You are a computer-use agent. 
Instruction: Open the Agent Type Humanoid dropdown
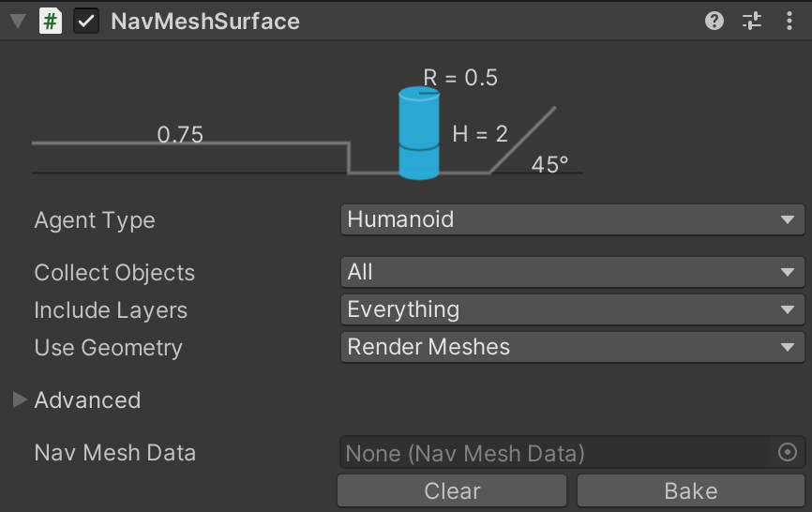[x=572, y=220]
